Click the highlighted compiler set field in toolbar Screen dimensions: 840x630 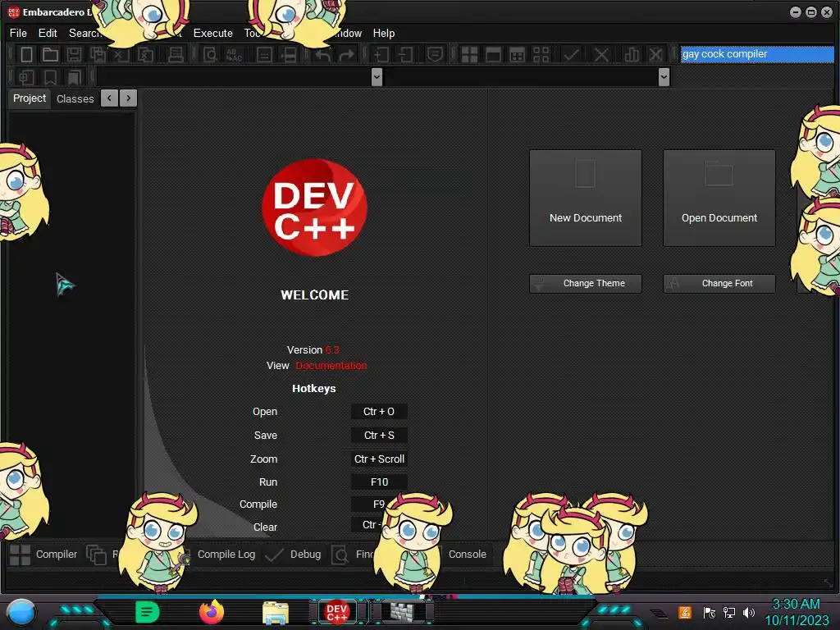coord(757,54)
